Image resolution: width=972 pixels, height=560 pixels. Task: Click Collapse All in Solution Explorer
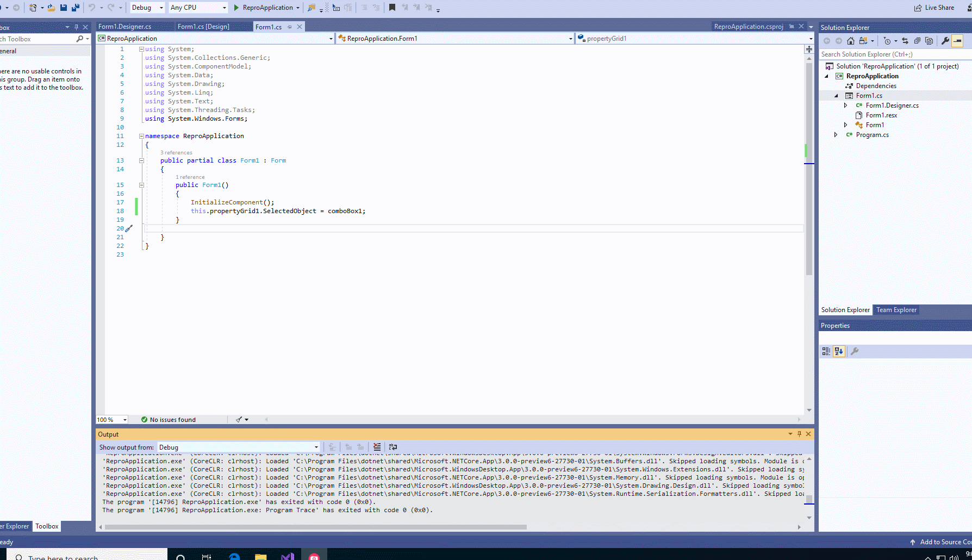point(917,41)
